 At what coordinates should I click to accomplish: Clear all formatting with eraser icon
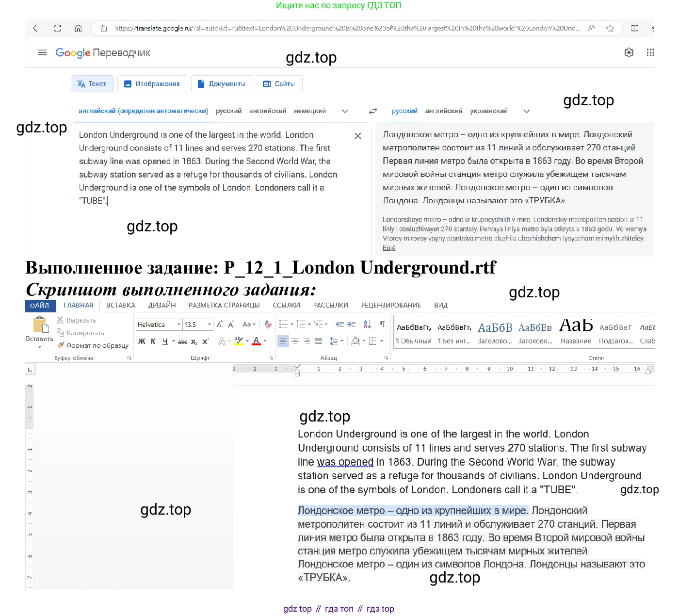[268, 324]
